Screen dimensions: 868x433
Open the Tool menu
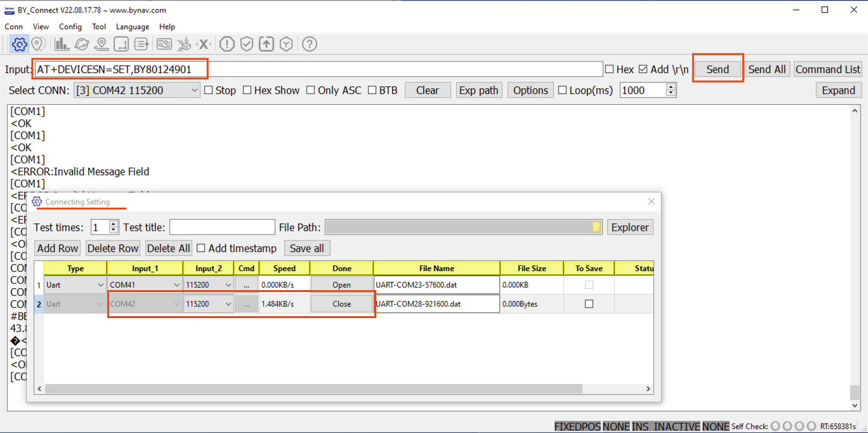pos(99,27)
